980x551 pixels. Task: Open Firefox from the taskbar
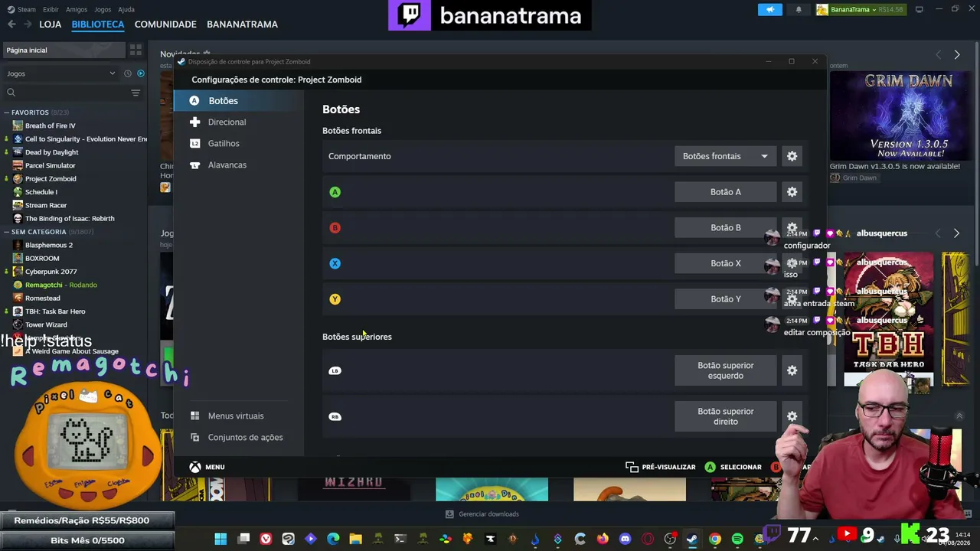pos(603,539)
